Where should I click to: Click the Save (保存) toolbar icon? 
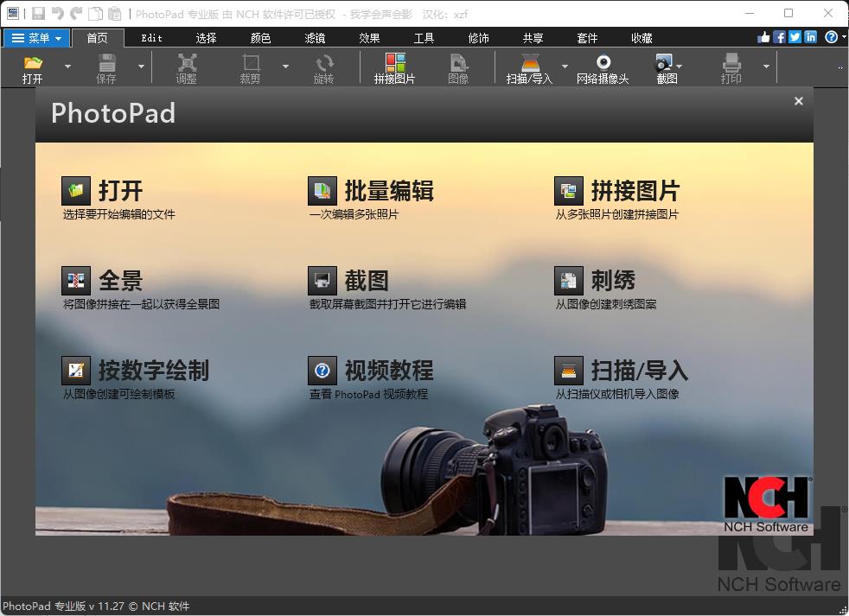[x=106, y=63]
